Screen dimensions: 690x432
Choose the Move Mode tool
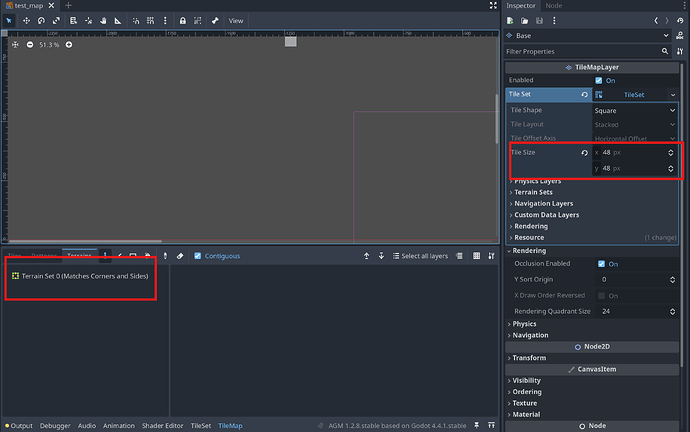26,21
